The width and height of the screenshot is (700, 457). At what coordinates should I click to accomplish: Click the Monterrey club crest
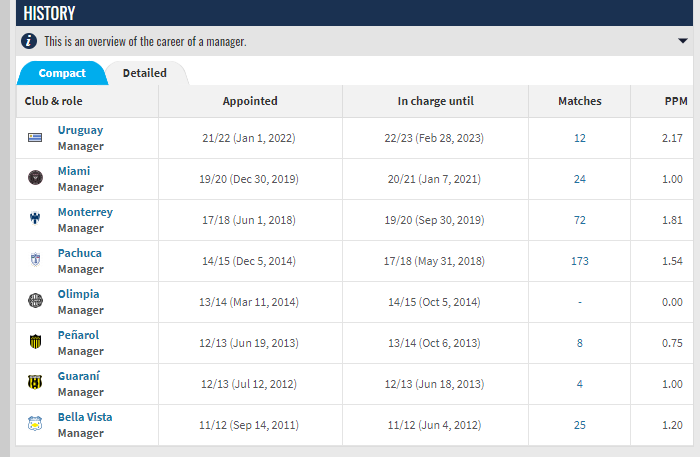pyautogui.click(x=35, y=218)
